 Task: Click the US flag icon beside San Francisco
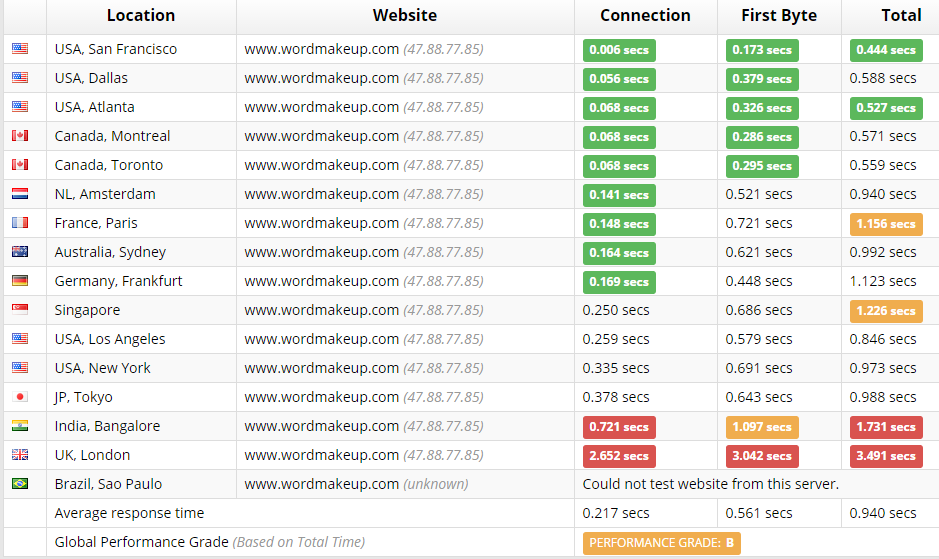(20, 49)
